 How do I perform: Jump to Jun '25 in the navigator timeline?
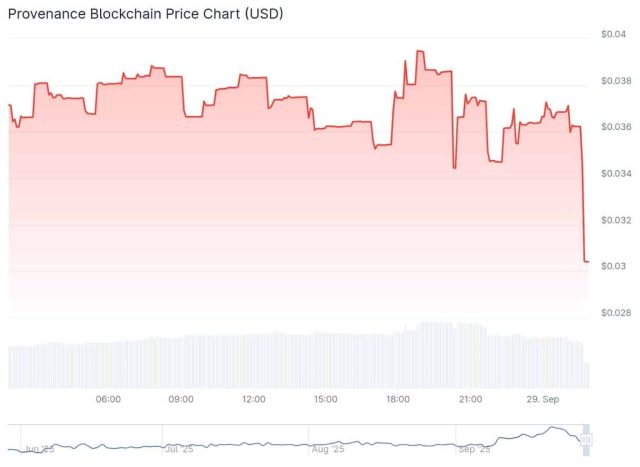[40, 449]
